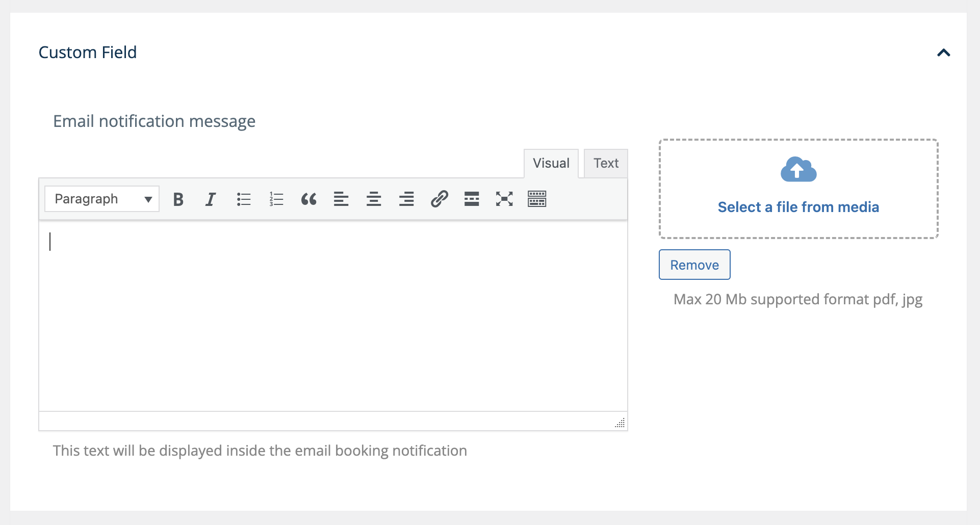Collapse the Custom Field panel
Image resolution: width=980 pixels, height=525 pixels.
(943, 52)
